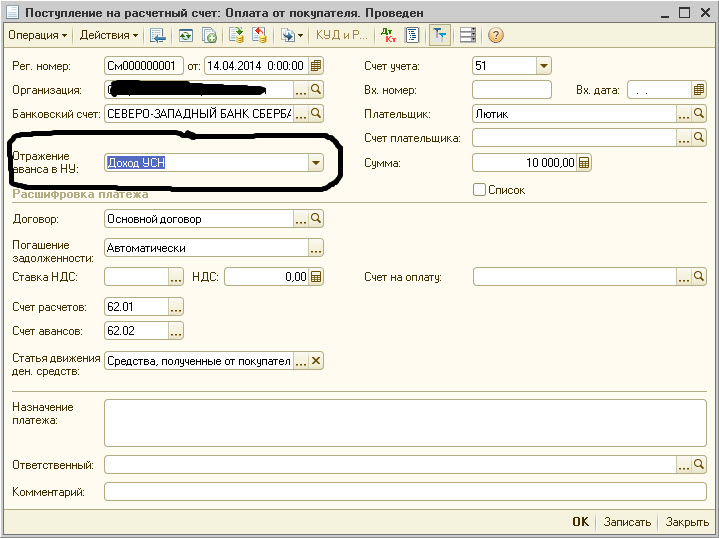This screenshot has height=538, width=719.
Task: Click the Дт/Кт postings result icon
Action: pos(388,35)
